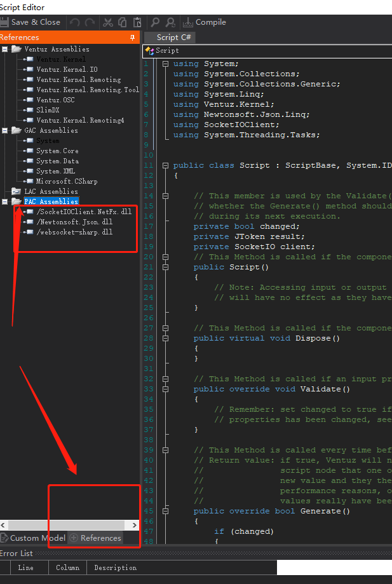Screen dimensions: 392x584
Task: Redo the last edit
Action: click(90, 22)
